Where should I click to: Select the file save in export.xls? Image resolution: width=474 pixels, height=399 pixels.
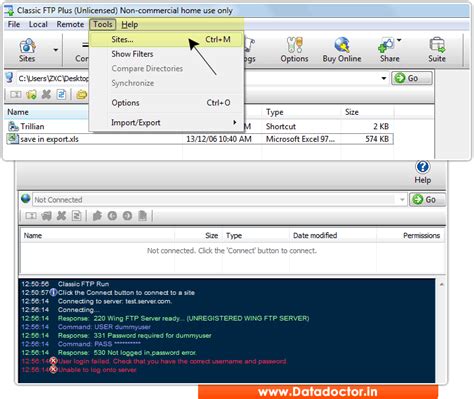(x=200, y=139)
